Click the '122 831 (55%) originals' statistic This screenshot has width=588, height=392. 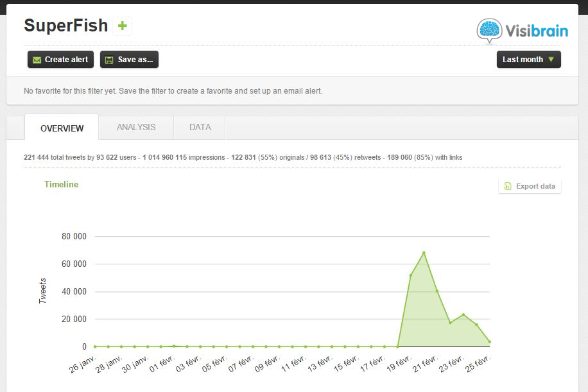(268, 157)
